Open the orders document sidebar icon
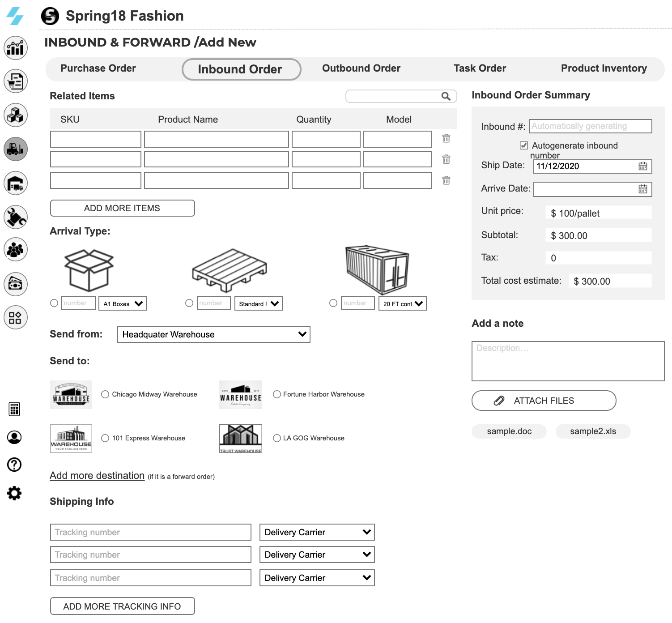672x623 pixels. [16, 81]
